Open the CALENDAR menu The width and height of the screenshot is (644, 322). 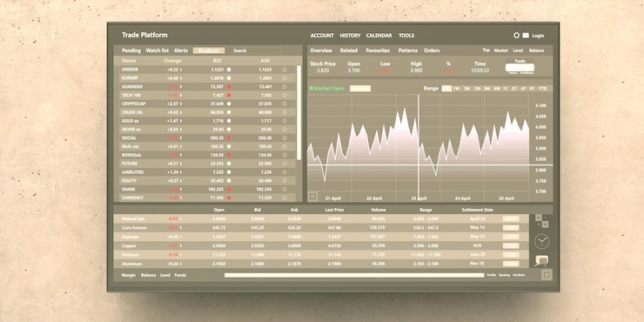click(379, 36)
